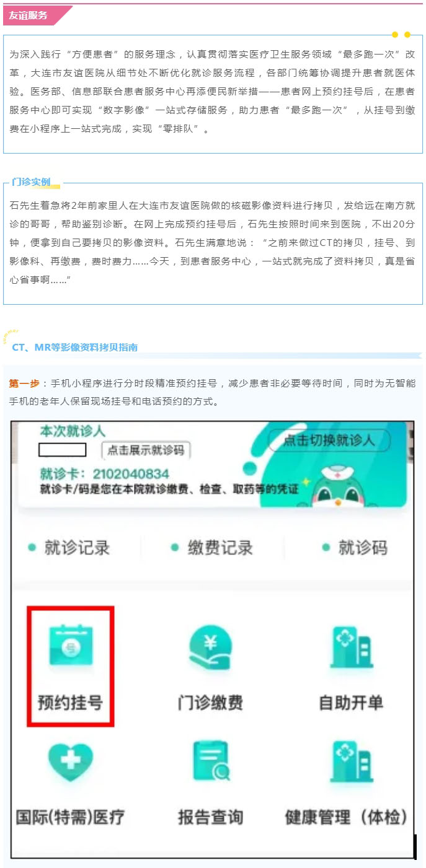Click the blank patient name field
The width and height of the screenshot is (426, 868).
pyautogui.click(x=62, y=450)
